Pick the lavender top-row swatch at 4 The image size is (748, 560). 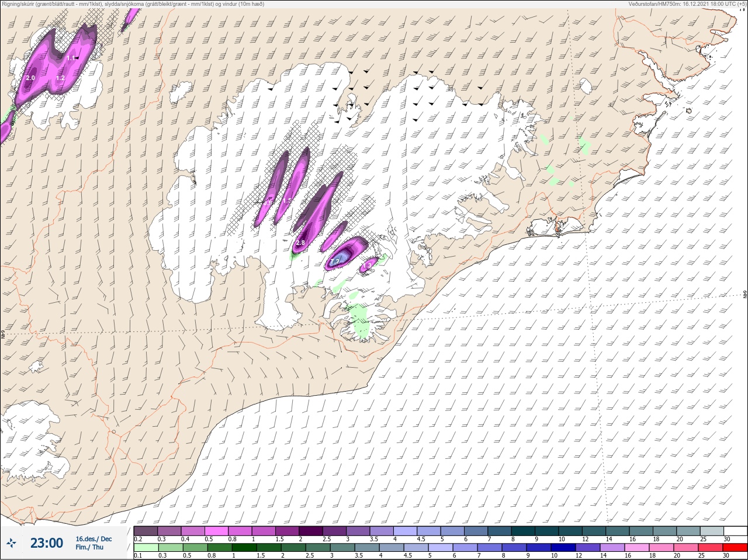[405, 531]
